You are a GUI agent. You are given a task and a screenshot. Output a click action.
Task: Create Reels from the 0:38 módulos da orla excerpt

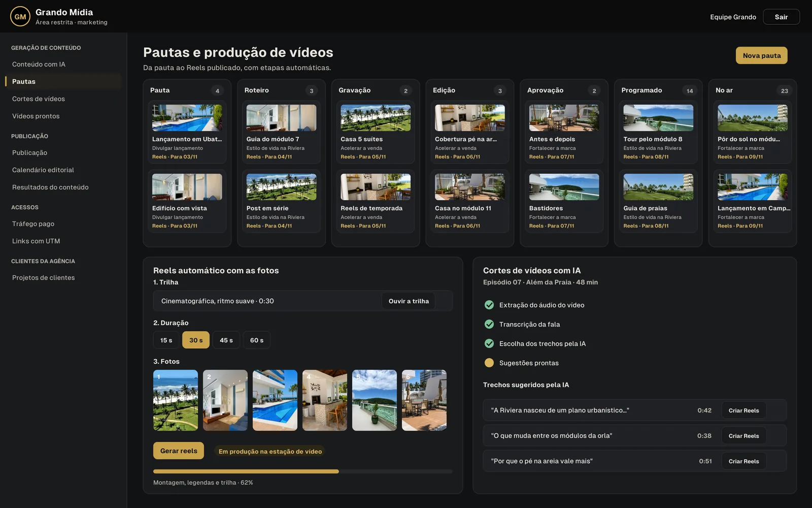(744, 436)
